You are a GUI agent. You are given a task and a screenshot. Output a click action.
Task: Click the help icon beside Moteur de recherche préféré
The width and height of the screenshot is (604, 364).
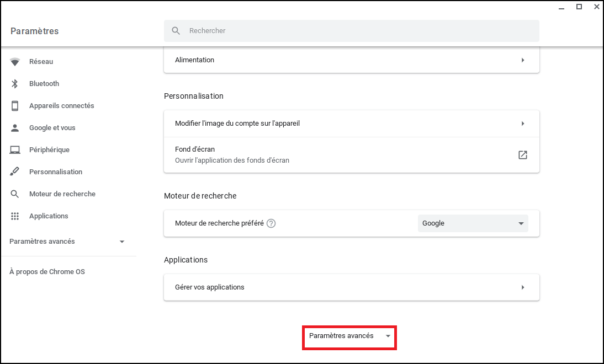[x=271, y=223]
